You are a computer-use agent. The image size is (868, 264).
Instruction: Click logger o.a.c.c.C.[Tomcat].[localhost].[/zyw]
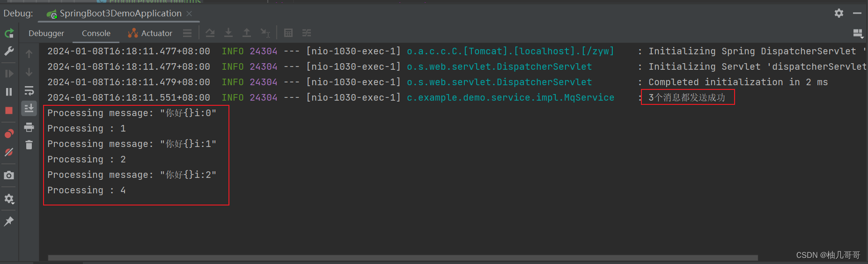510,51
